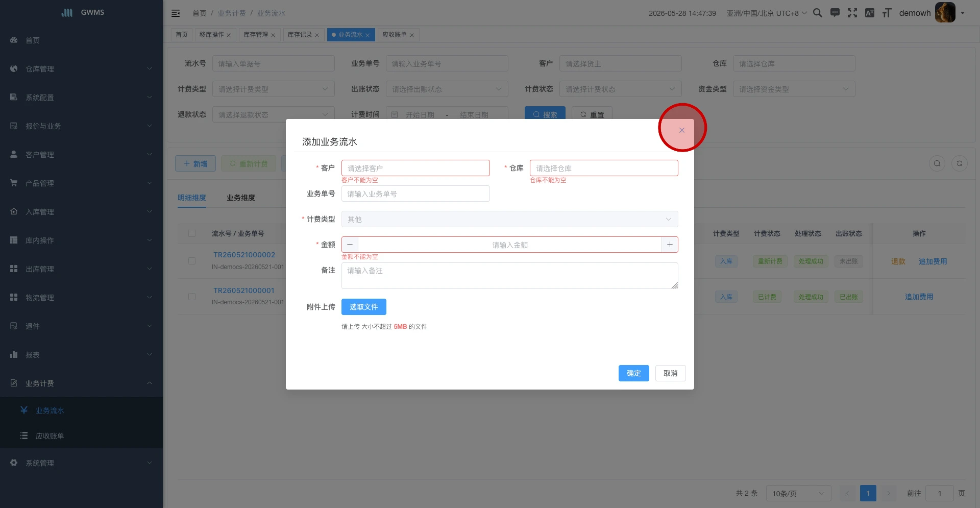Expand 系统管理 sidebar menu

point(82,463)
